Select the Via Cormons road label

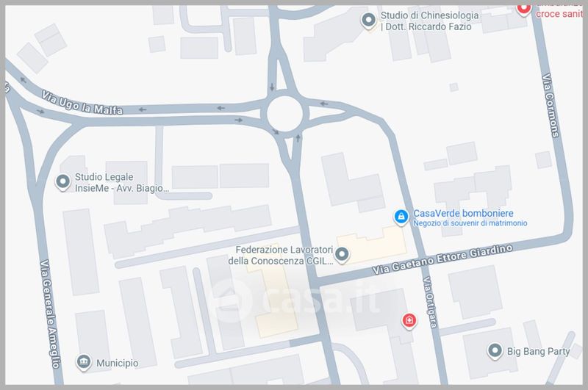[x=551, y=106]
